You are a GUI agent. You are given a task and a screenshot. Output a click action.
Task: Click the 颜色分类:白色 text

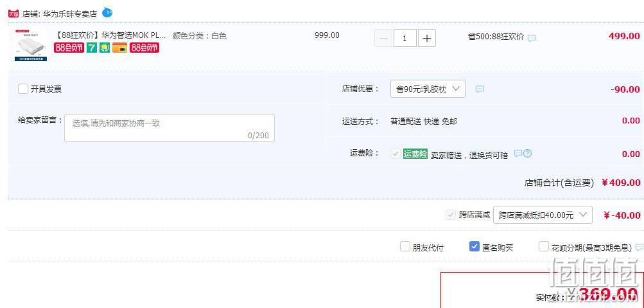(x=200, y=36)
